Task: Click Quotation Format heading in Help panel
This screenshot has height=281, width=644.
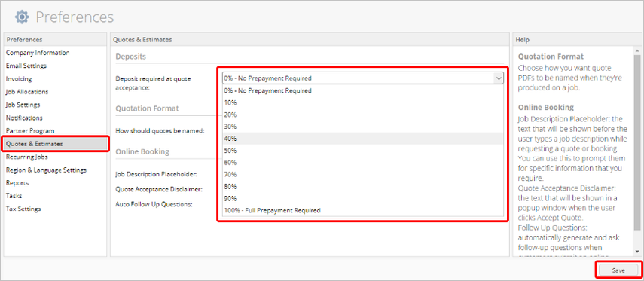Action: (x=551, y=57)
